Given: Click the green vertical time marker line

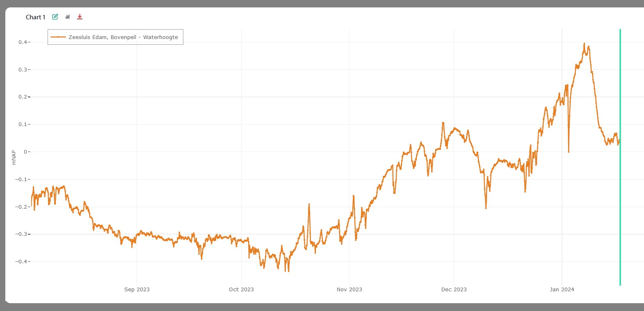Looking at the screenshot, I should pos(620,164).
